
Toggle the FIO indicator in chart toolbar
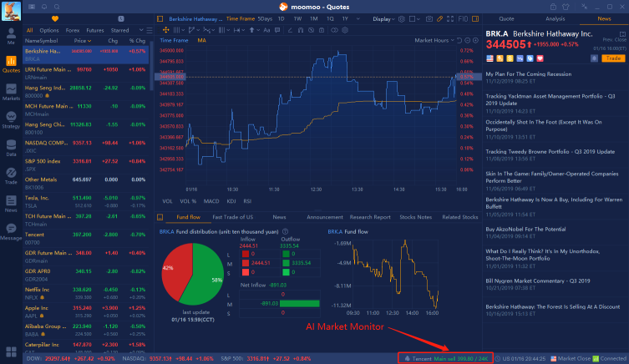coord(463,19)
